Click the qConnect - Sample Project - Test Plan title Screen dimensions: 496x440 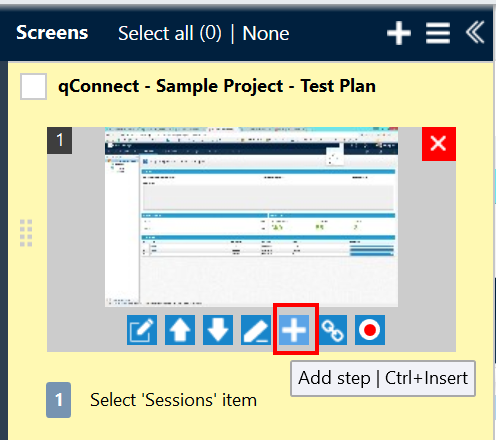[x=217, y=86]
